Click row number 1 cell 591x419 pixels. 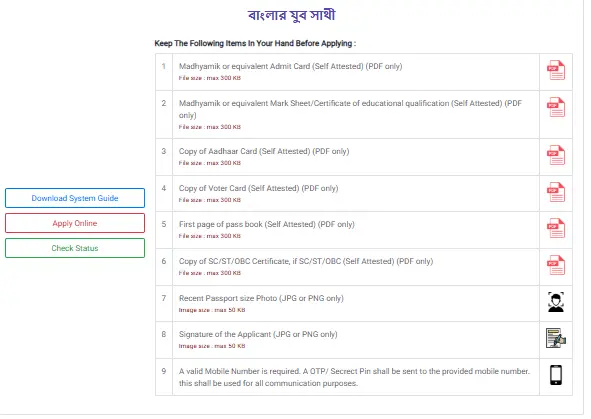[x=164, y=72]
